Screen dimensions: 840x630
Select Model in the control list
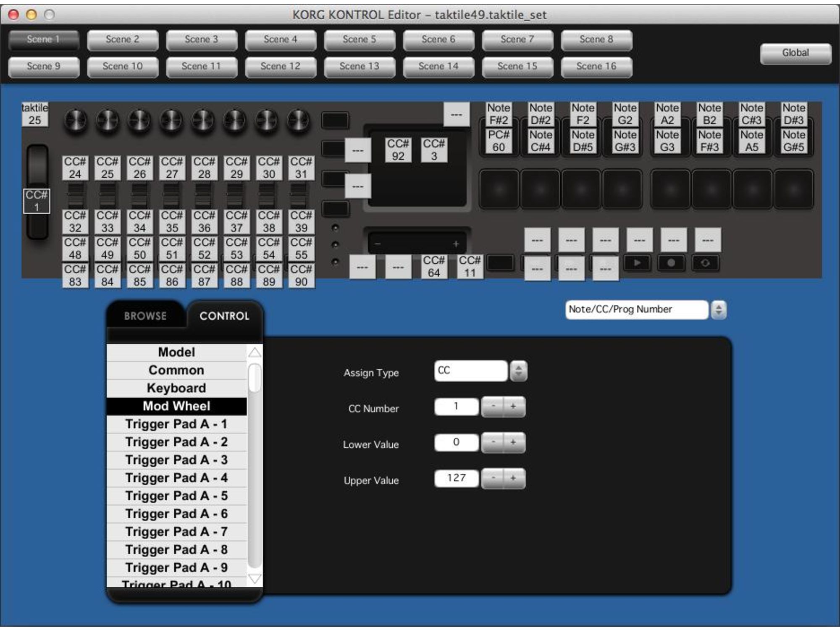pos(176,352)
